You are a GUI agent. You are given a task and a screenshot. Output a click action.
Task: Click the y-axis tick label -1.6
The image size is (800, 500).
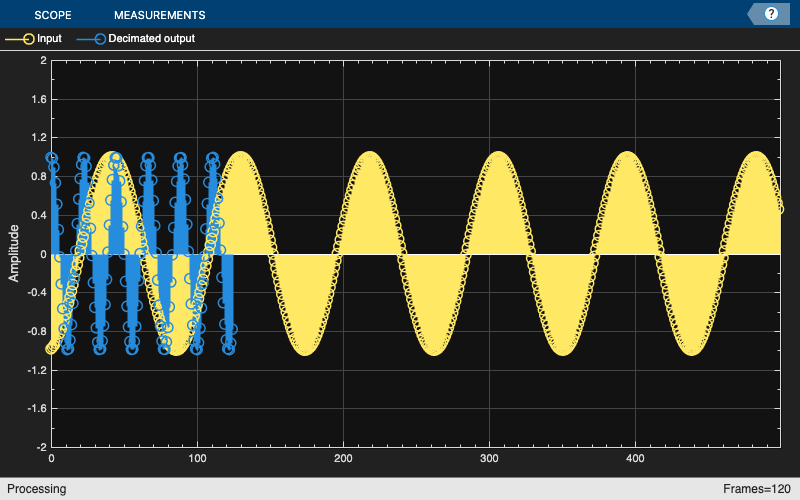point(37,408)
